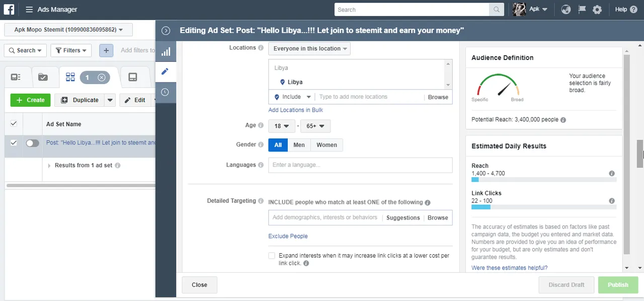Open the globe notifications icon
Image resolution: width=644 pixels, height=301 pixels.
566,10
